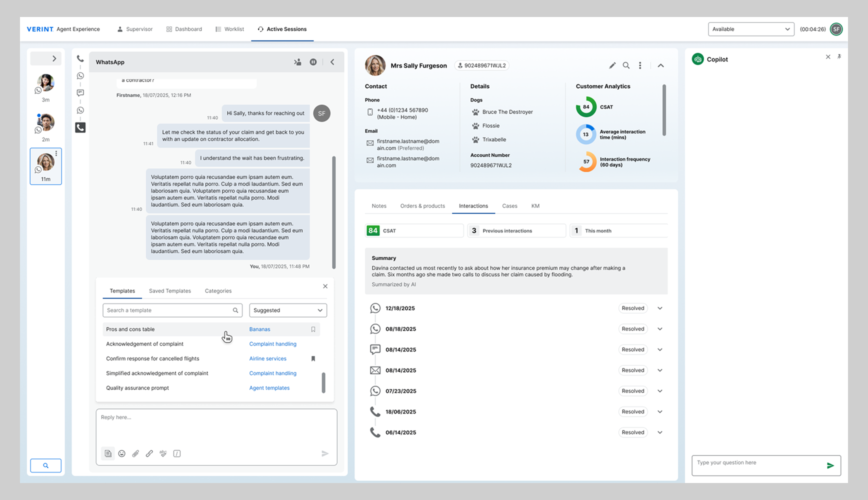Click the pencil edit icon for customer
Image resolution: width=868 pixels, height=500 pixels.
[612, 65]
